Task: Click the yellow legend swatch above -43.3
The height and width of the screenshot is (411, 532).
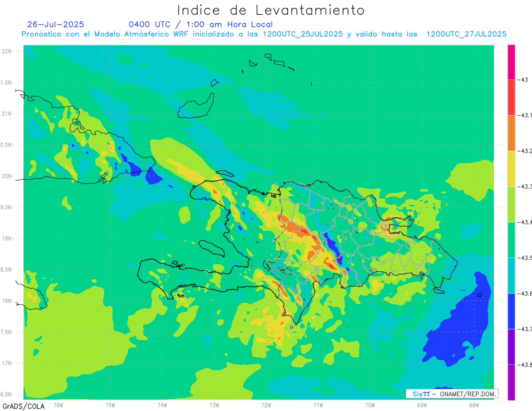Action: (x=511, y=168)
